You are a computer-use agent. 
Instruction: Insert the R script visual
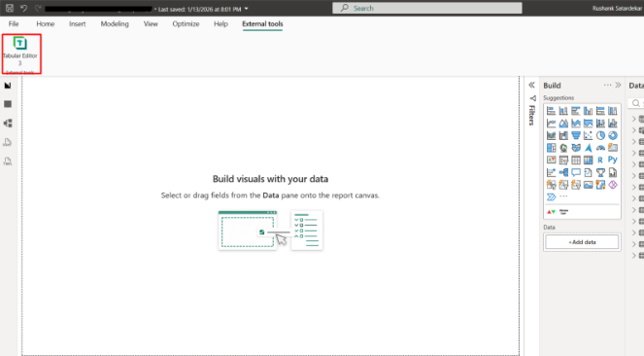pos(600,160)
